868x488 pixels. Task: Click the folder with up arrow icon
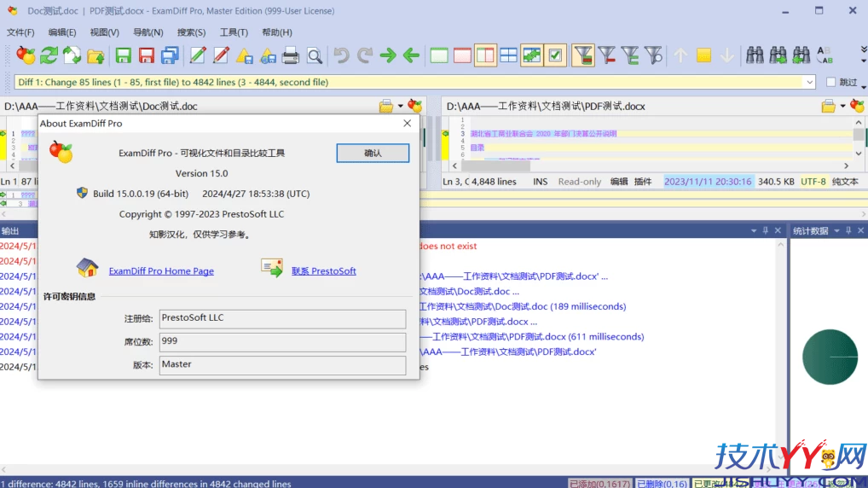pyautogui.click(x=95, y=55)
